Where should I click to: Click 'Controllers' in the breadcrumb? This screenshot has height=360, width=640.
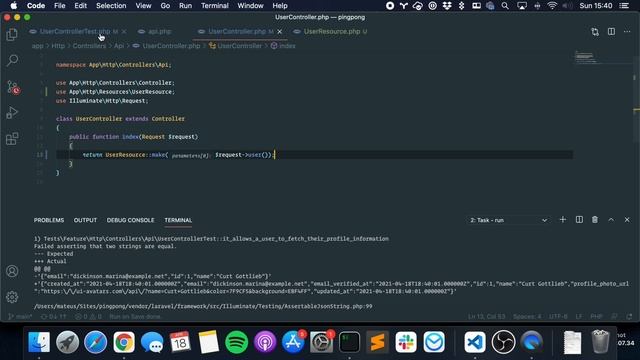point(89,46)
